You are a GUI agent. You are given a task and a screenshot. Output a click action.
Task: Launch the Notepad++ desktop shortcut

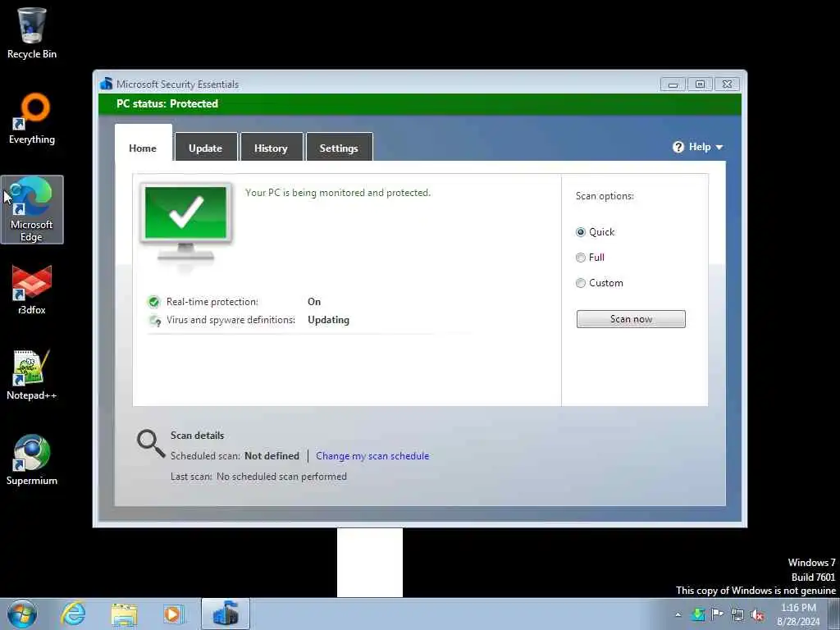click(32, 375)
